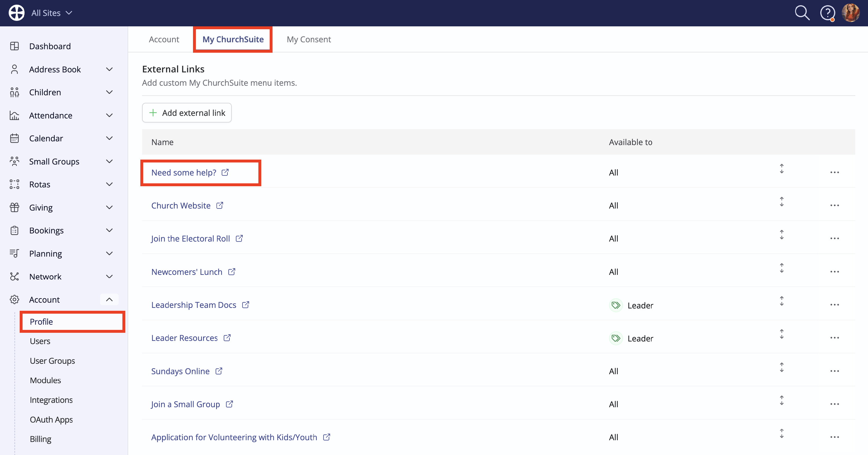Click reorder arrows for Leadership Team Docs row
This screenshot has width=868, height=455.
click(x=781, y=301)
